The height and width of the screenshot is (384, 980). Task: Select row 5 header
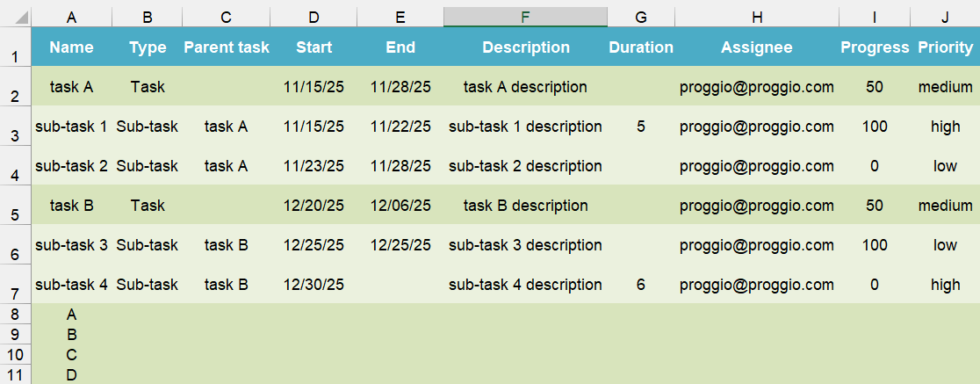pos(16,205)
